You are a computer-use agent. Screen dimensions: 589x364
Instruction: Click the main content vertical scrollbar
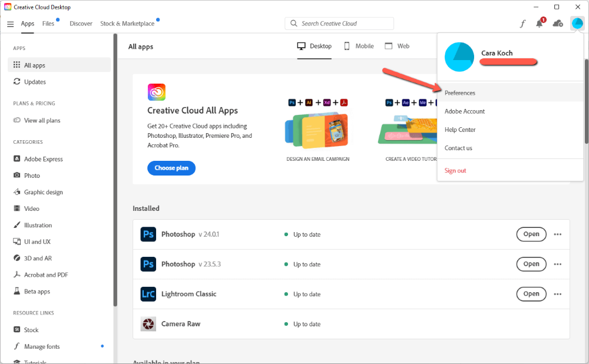[587, 101]
